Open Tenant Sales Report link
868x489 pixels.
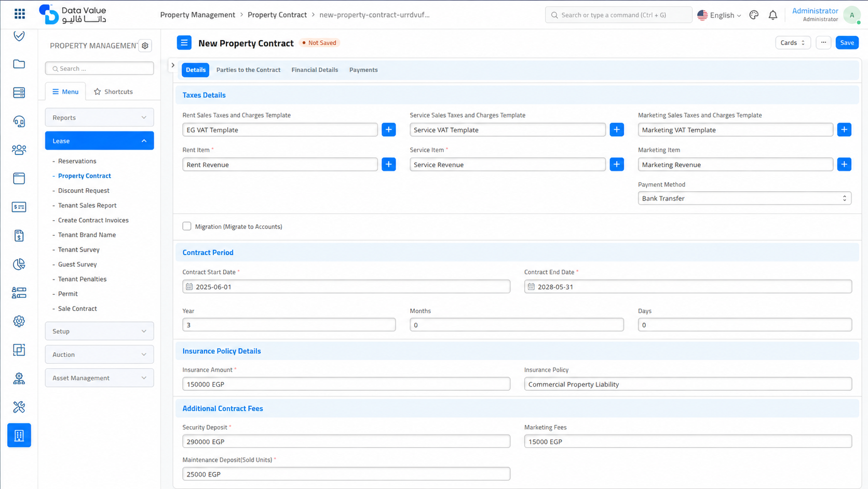[87, 205]
